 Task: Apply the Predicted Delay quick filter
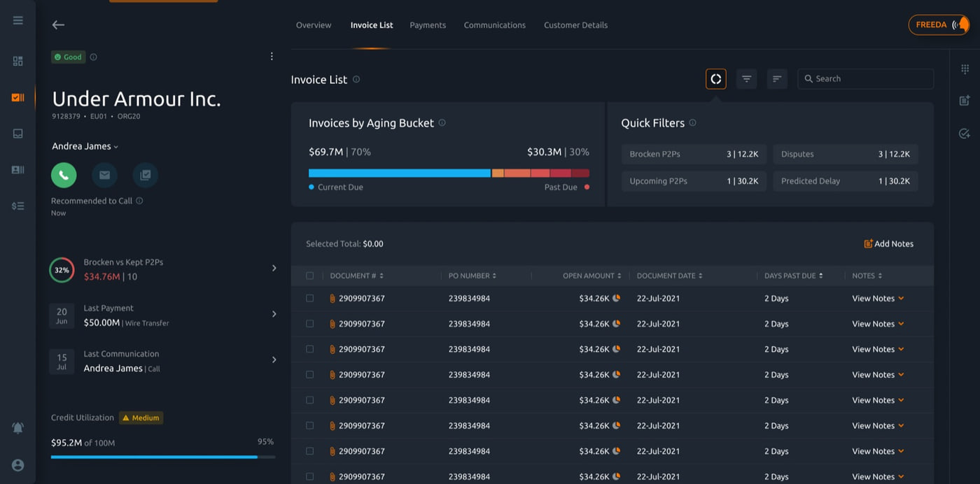[846, 180]
